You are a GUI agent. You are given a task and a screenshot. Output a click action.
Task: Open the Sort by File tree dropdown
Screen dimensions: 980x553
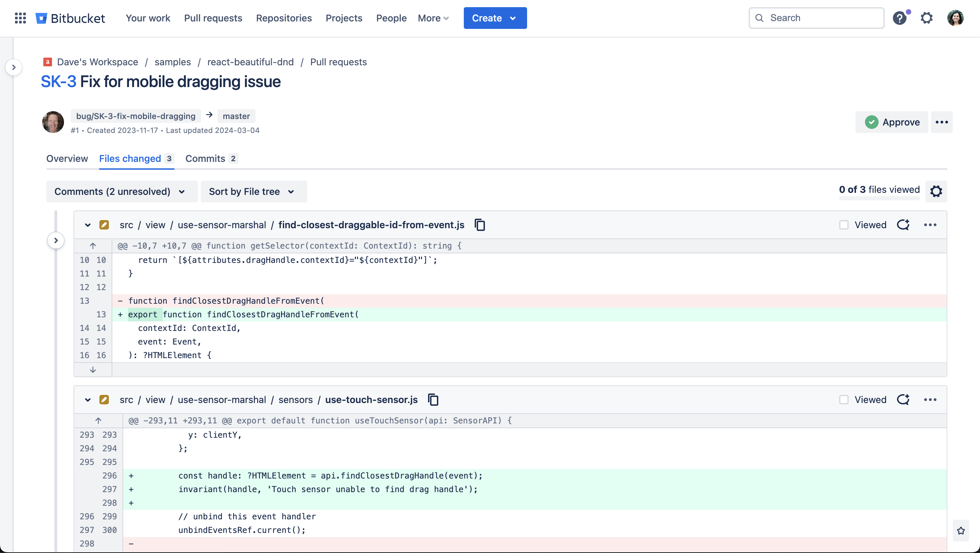pos(254,191)
